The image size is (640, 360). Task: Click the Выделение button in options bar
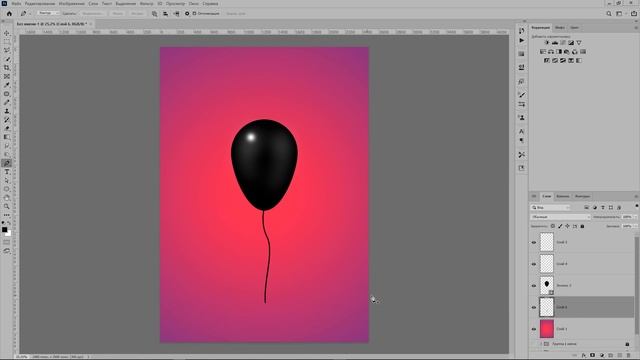pos(92,13)
